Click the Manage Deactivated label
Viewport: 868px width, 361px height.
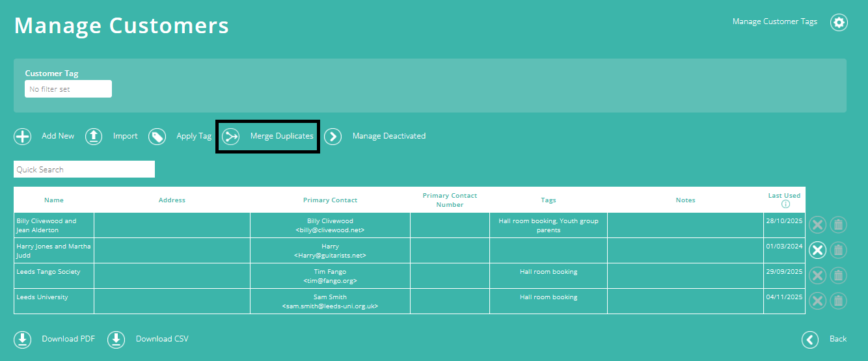pos(389,136)
